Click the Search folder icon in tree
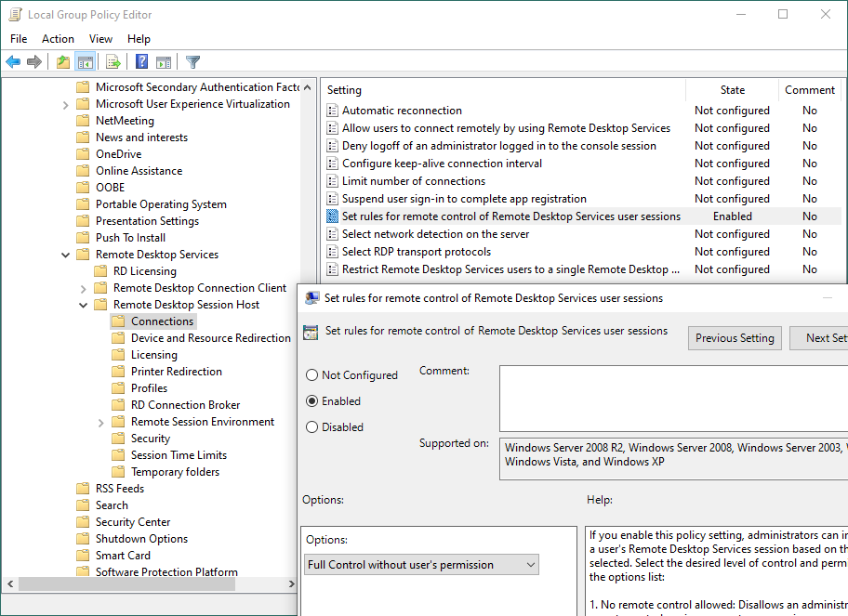 point(83,505)
